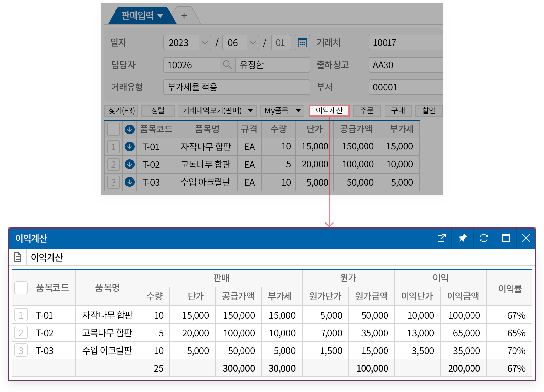Toggle select-all checkbox in 이익계산 table header

click(21, 288)
